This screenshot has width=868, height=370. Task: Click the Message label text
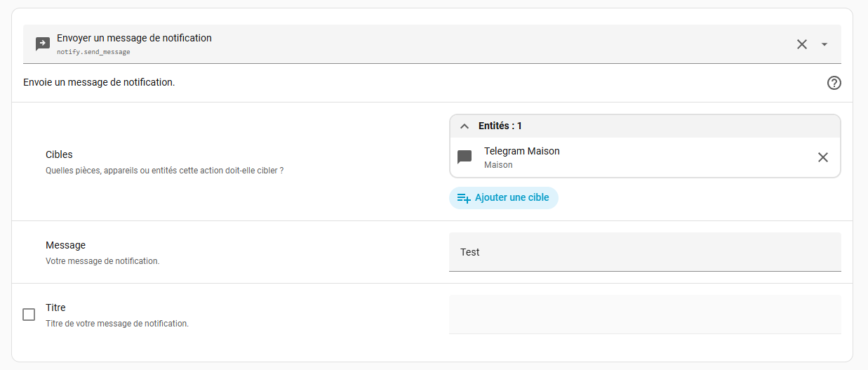(65, 245)
